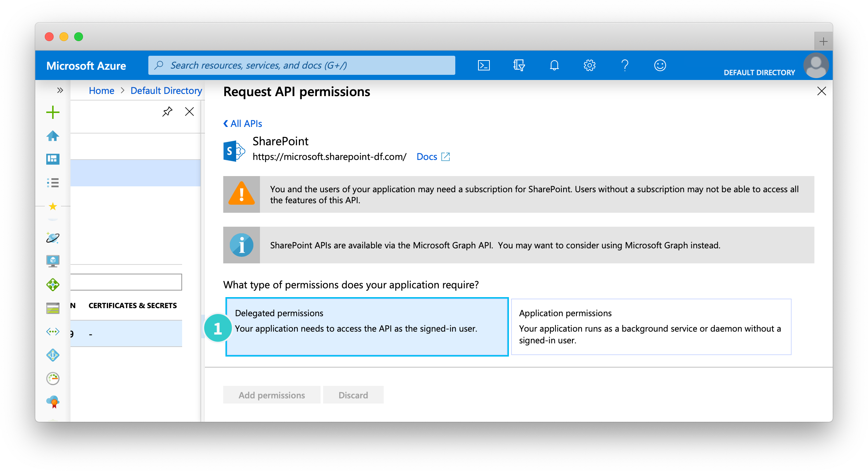Open Azure Active Directory blue diamond icon

53,355
